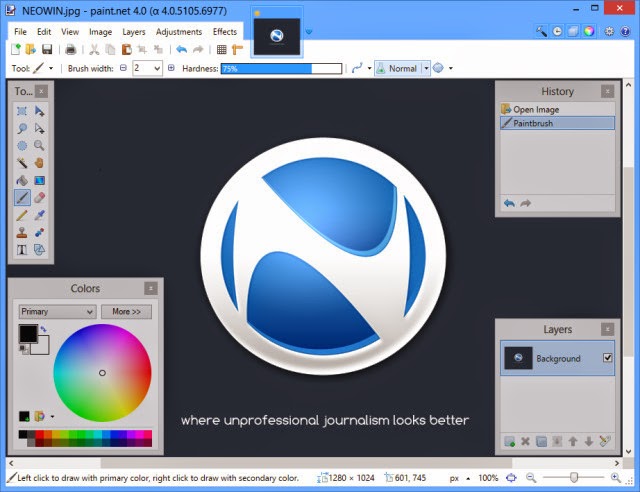Open the antialiasing mode dropdown arrow
This screenshot has height=492, width=640.
coord(369,68)
